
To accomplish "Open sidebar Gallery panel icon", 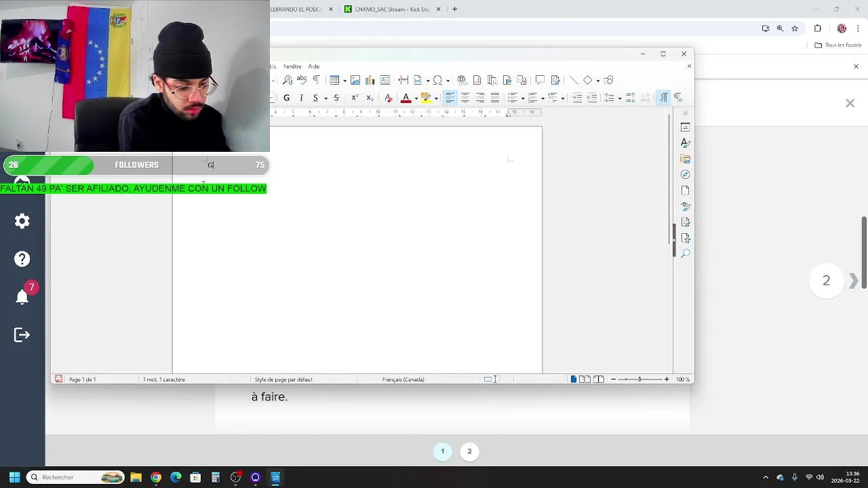I will pyautogui.click(x=686, y=159).
